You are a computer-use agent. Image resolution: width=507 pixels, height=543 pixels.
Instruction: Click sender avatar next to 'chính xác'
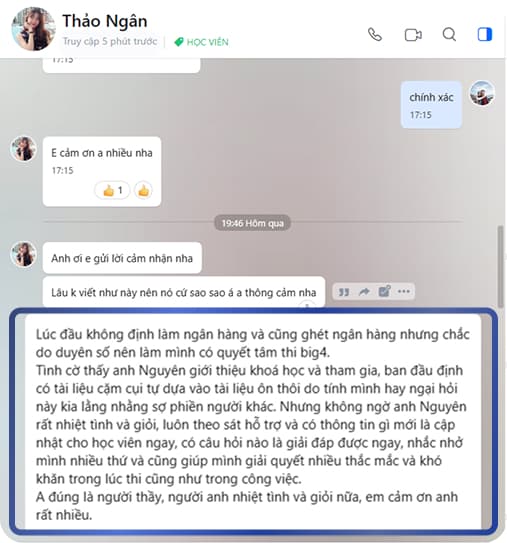482,93
